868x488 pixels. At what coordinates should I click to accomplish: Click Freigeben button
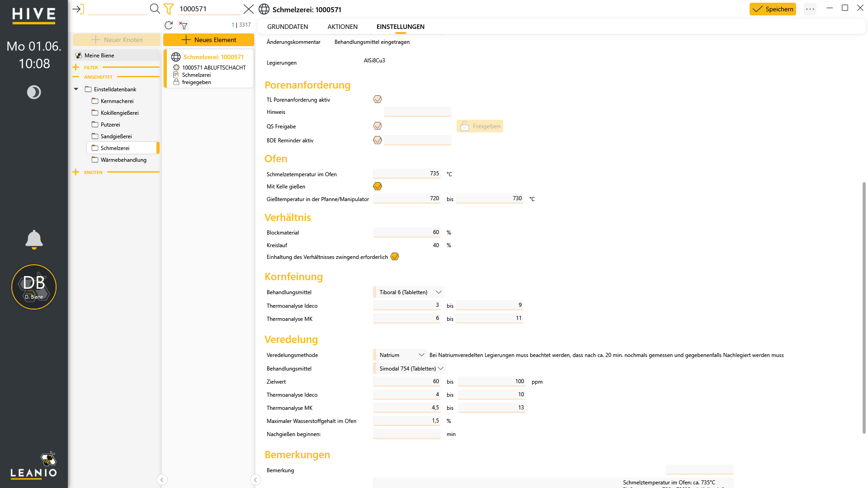click(x=480, y=126)
